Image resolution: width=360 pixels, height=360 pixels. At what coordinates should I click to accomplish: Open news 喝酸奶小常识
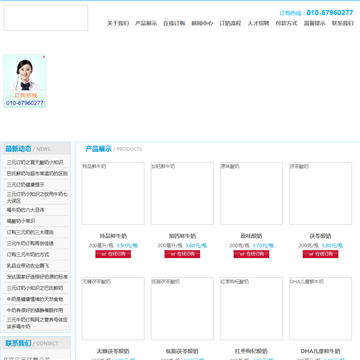point(21,221)
